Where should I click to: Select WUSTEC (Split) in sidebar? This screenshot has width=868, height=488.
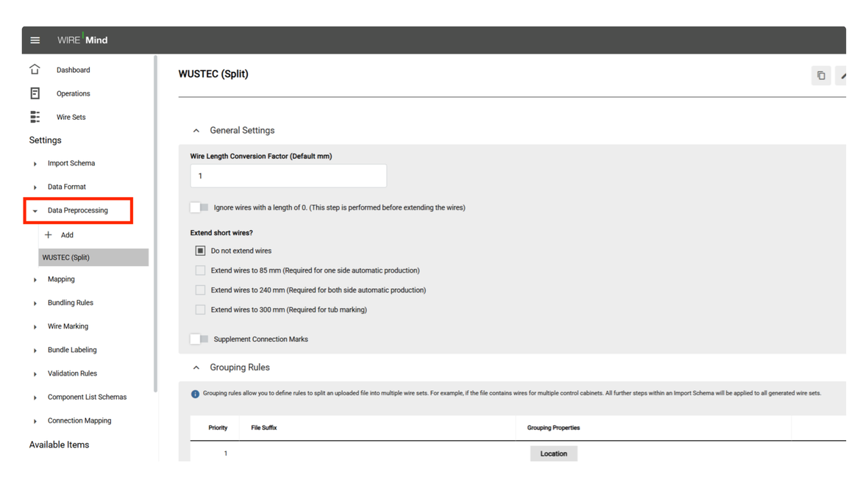click(93, 257)
